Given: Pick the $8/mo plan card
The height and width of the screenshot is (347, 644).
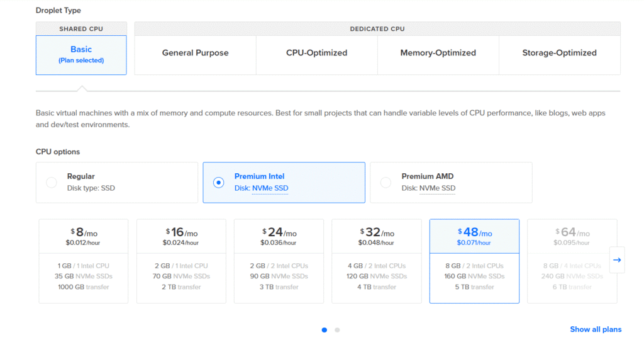Looking at the screenshot, I should 84,261.
